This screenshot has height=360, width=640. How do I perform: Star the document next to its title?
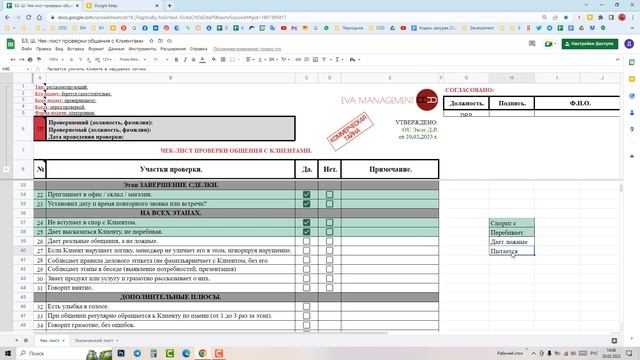click(151, 41)
